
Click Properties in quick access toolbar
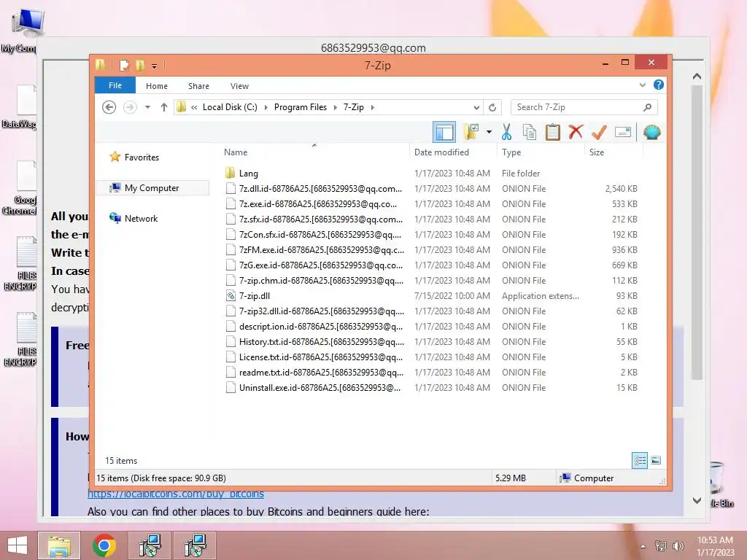[x=124, y=65]
